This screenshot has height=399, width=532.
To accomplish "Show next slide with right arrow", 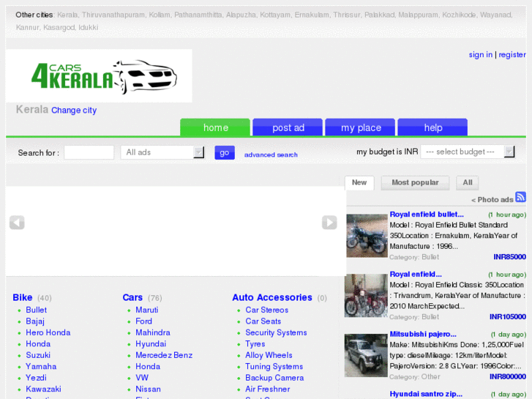I will (x=329, y=223).
